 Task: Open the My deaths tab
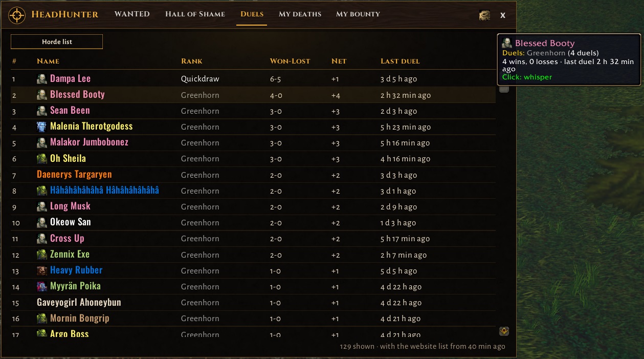(300, 14)
